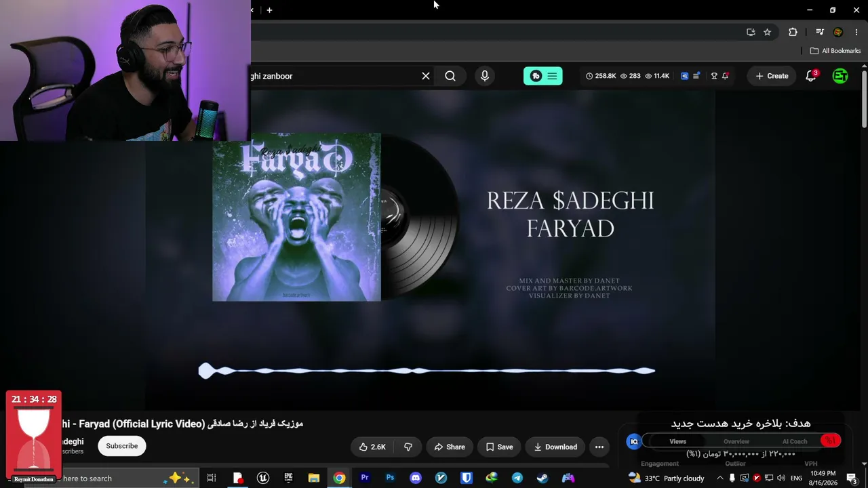Open the vidIQ icon in the stats bar

tap(684, 76)
